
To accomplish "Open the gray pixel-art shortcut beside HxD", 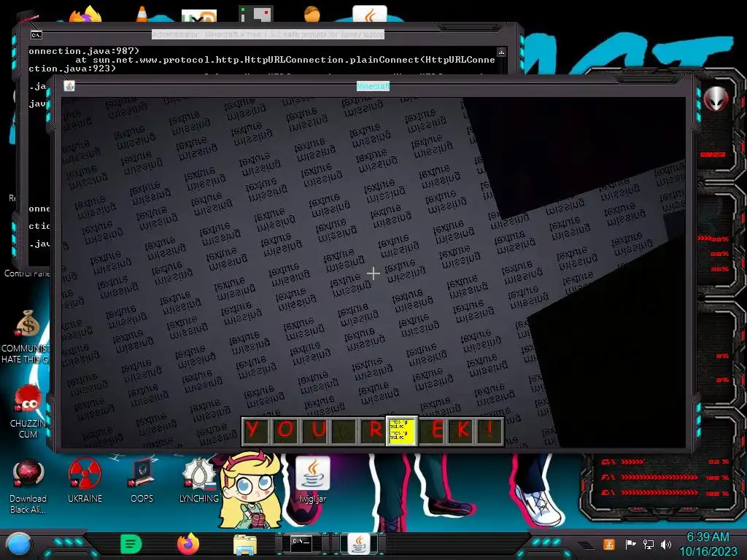I will pos(256,15).
